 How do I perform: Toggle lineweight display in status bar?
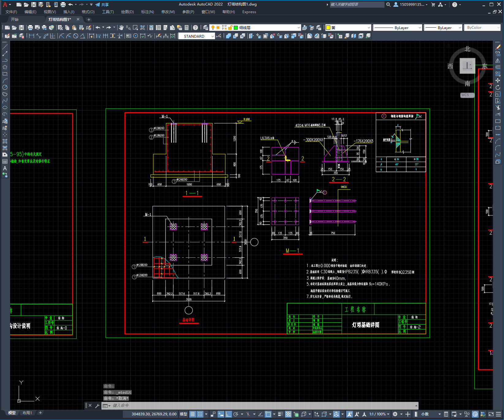[x=281, y=414]
